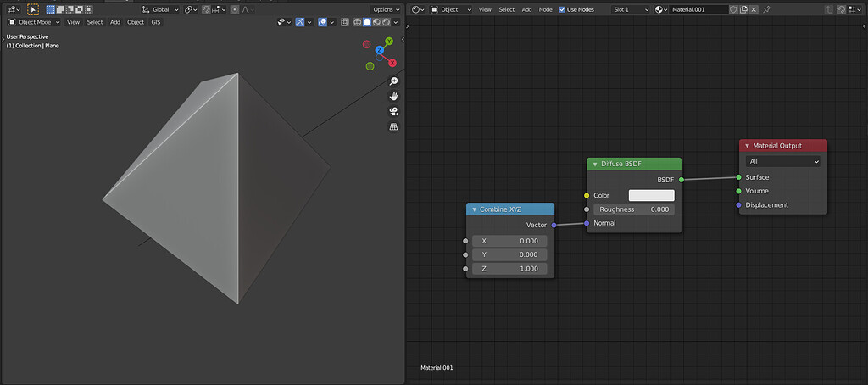Screen dimensions: 868x385
Task: Toggle viewport gizmos display
Action: pyautogui.click(x=300, y=22)
